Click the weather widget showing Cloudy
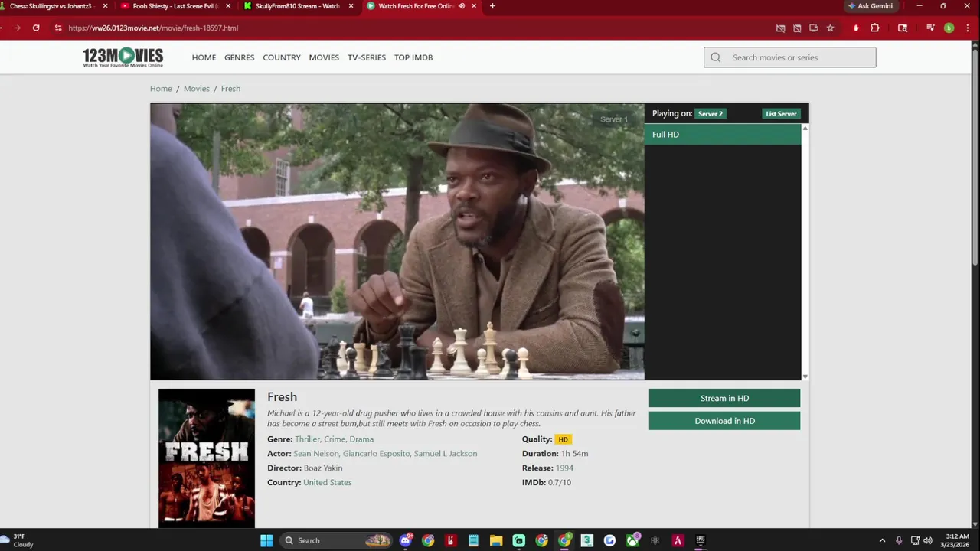 [18, 540]
